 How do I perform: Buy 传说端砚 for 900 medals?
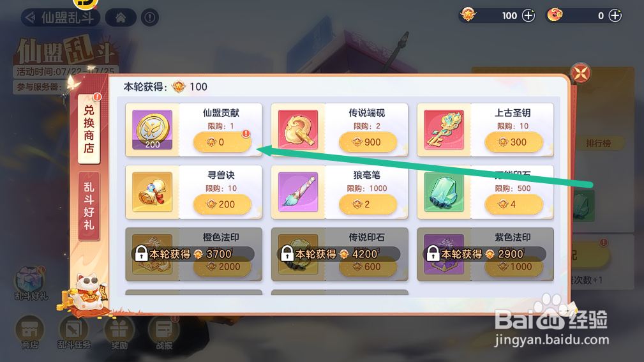(368, 142)
